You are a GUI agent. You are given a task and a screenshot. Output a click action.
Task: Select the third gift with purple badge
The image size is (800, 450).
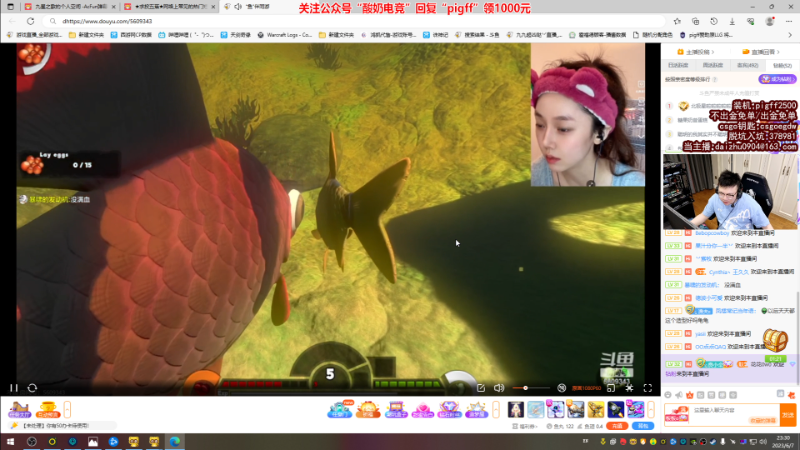[x=556, y=409]
